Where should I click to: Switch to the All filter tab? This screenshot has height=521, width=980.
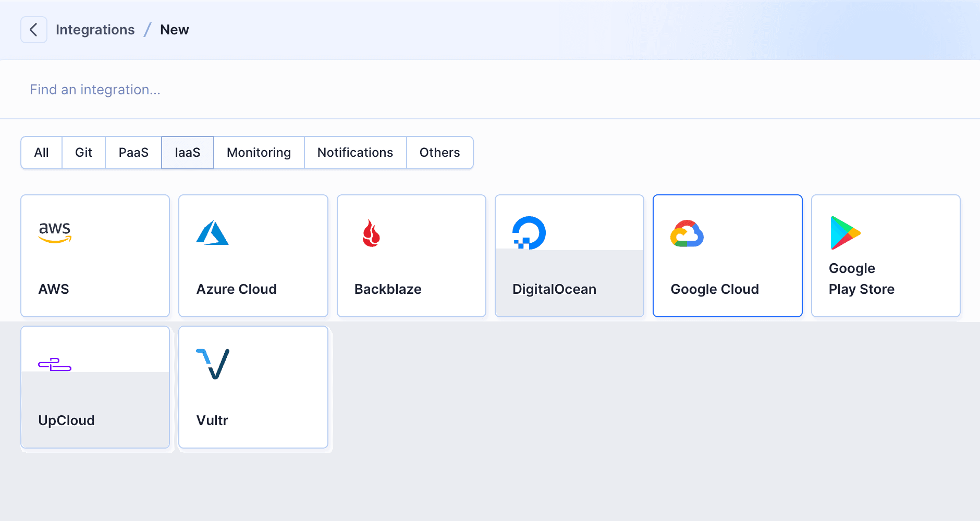(x=41, y=153)
